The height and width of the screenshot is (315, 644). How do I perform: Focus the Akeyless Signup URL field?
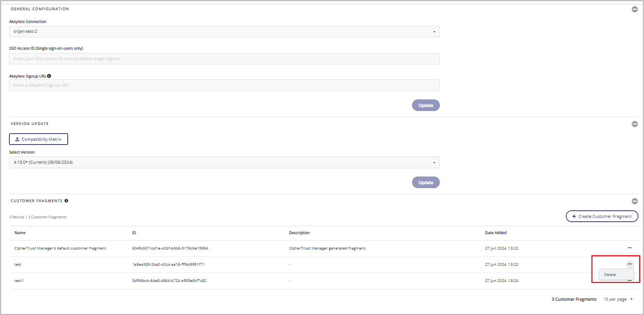pyautogui.click(x=224, y=85)
